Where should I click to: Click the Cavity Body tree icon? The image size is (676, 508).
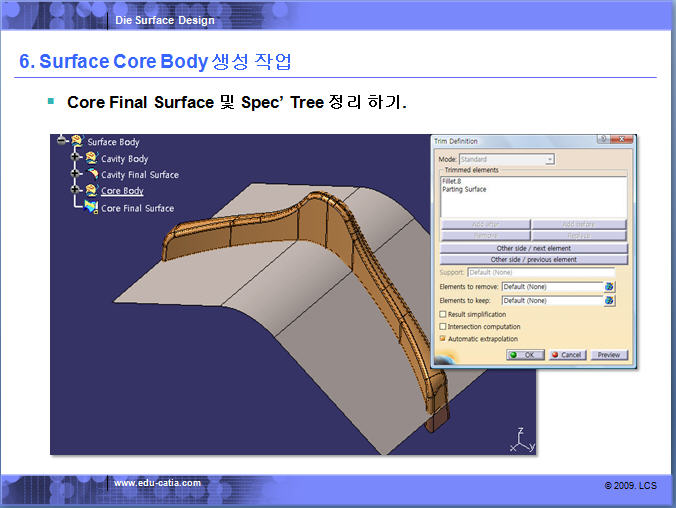pos(91,158)
